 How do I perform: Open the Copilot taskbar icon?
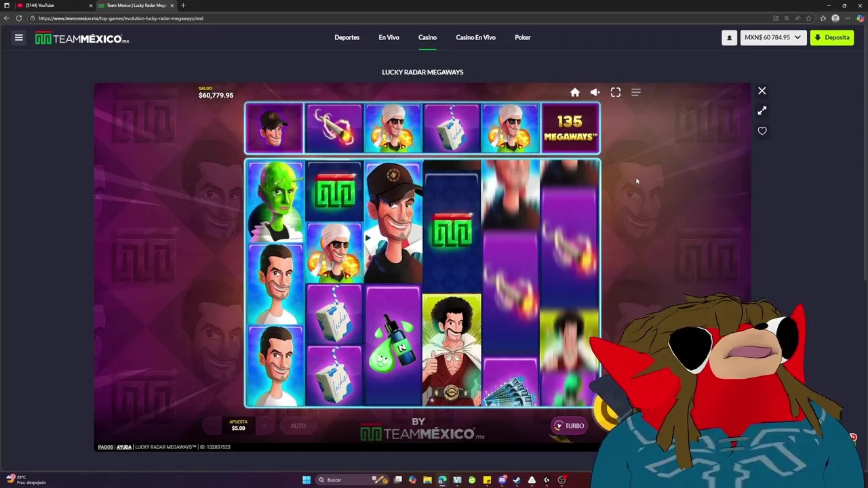coord(412,480)
